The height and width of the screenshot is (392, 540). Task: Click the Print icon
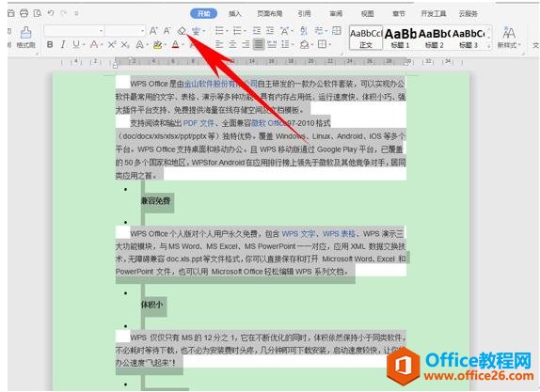pyautogui.click(x=24, y=13)
